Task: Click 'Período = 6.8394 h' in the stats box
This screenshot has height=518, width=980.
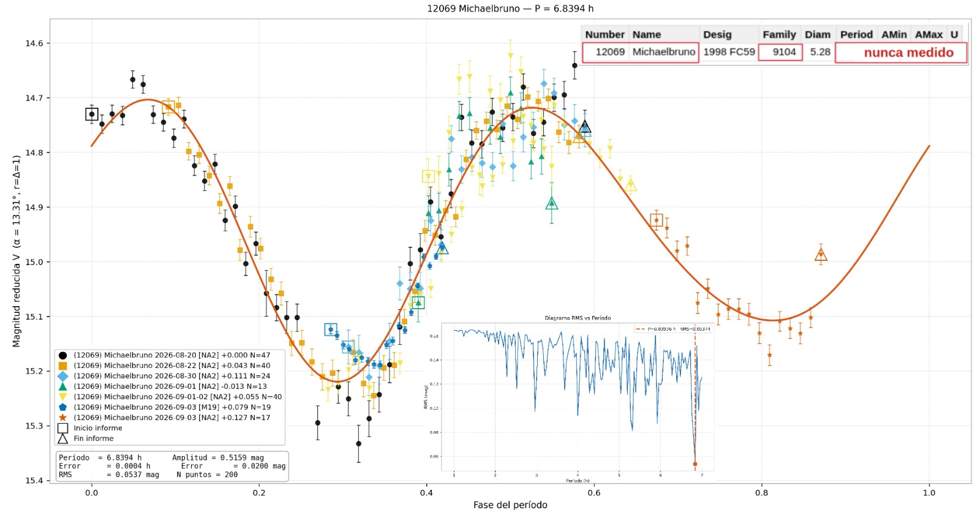Action: click(x=100, y=457)
